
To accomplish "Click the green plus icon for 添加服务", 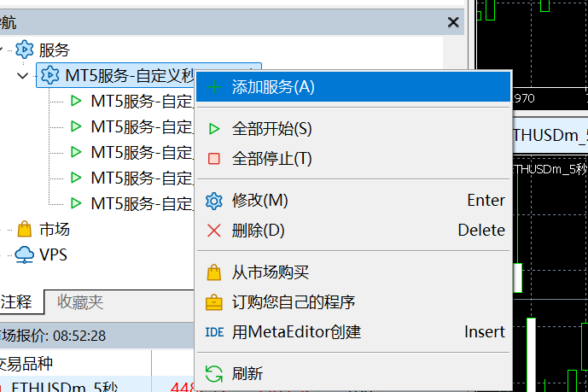I will [x=214, y=87].
